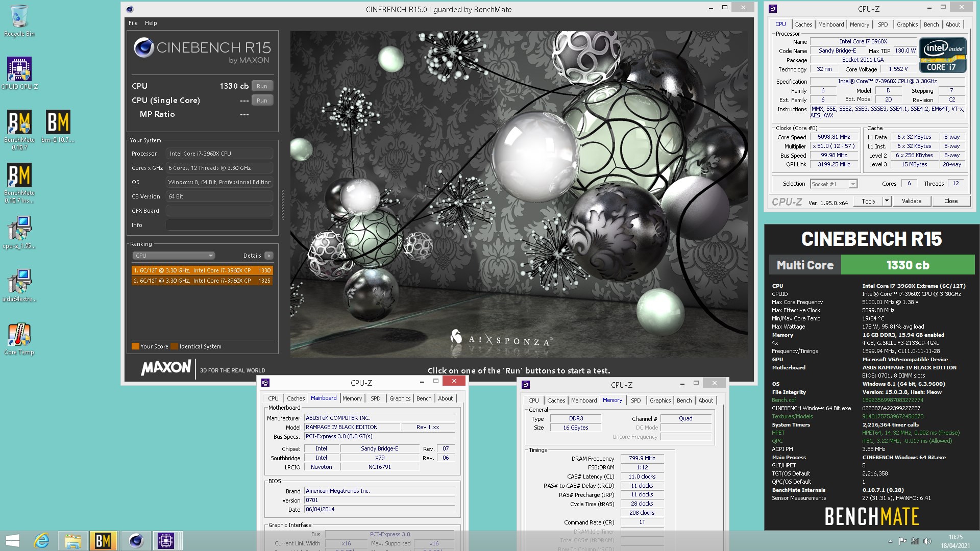Image resolution: width=980 pixels, height=551 pixels.
Task: Click the Tools button in CPU-Z
Action: point(868,201)
